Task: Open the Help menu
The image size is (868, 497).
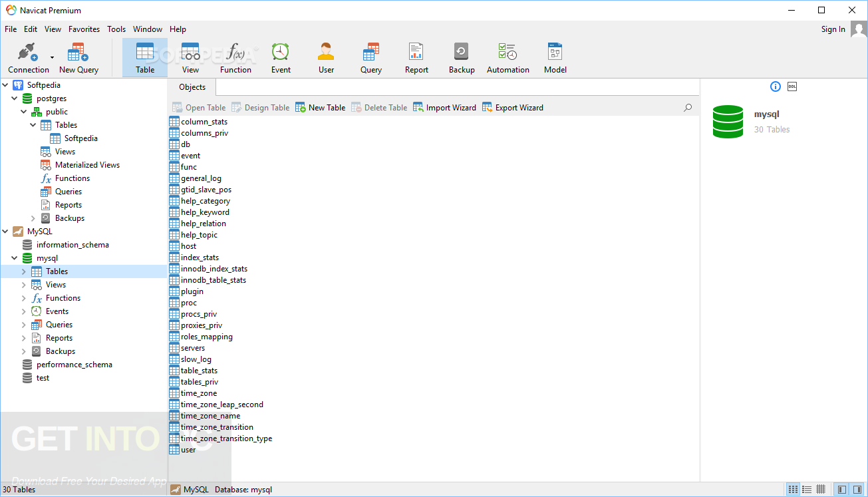Action: pos(178,29)
